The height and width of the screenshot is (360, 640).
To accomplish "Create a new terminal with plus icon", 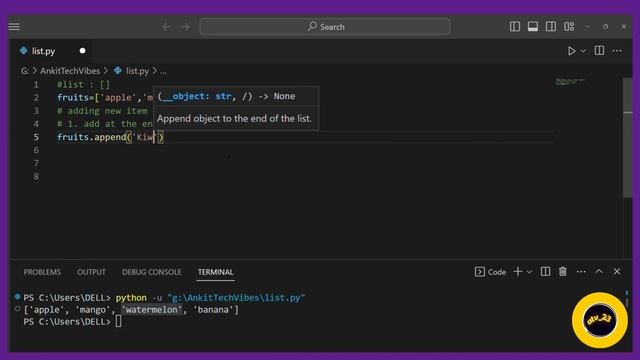I will point(518,271).
